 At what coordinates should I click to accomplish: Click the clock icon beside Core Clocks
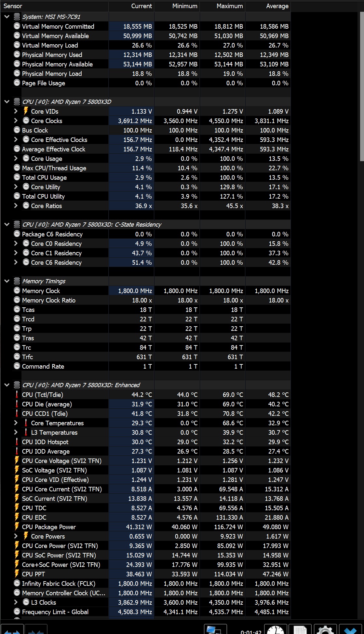coord(26,121)
